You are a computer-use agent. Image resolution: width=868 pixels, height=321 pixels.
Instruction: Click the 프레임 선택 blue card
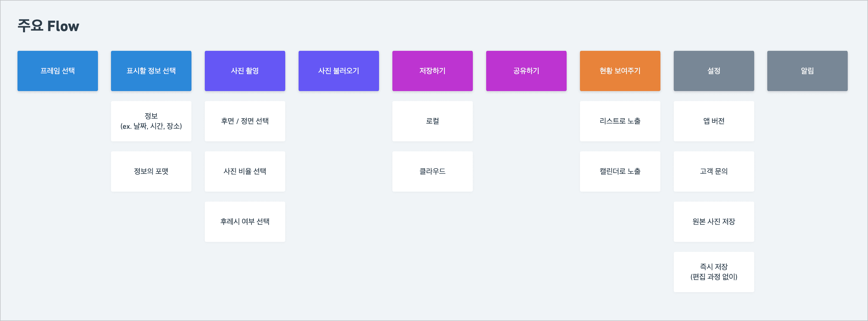coord(58,71)
